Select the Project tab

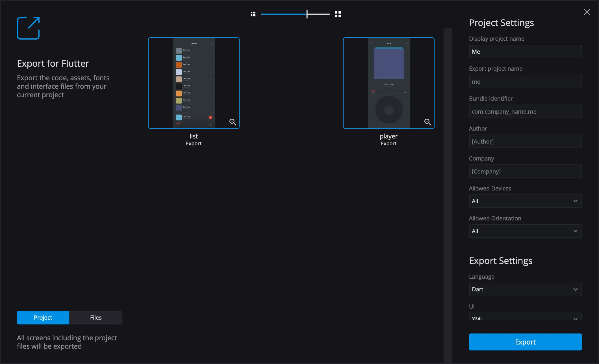(43, 318)
